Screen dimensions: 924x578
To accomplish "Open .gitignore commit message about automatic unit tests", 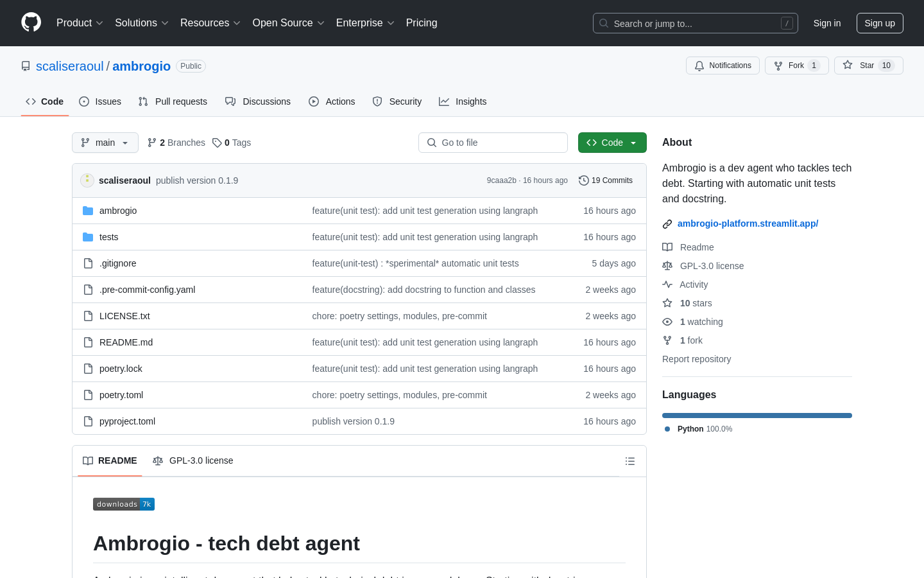I will 415,263.
